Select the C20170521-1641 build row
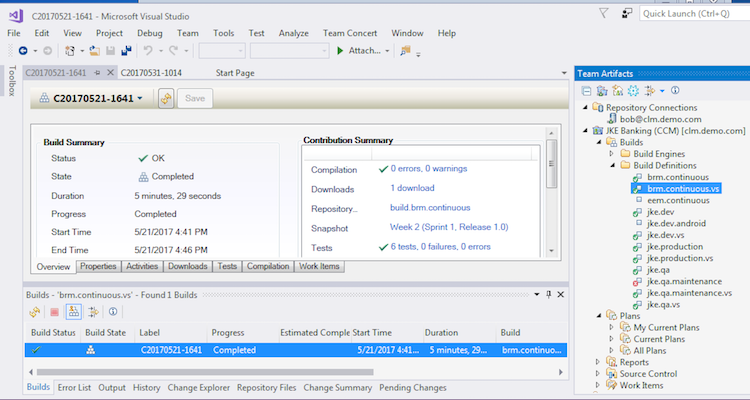 pos(296,350)
